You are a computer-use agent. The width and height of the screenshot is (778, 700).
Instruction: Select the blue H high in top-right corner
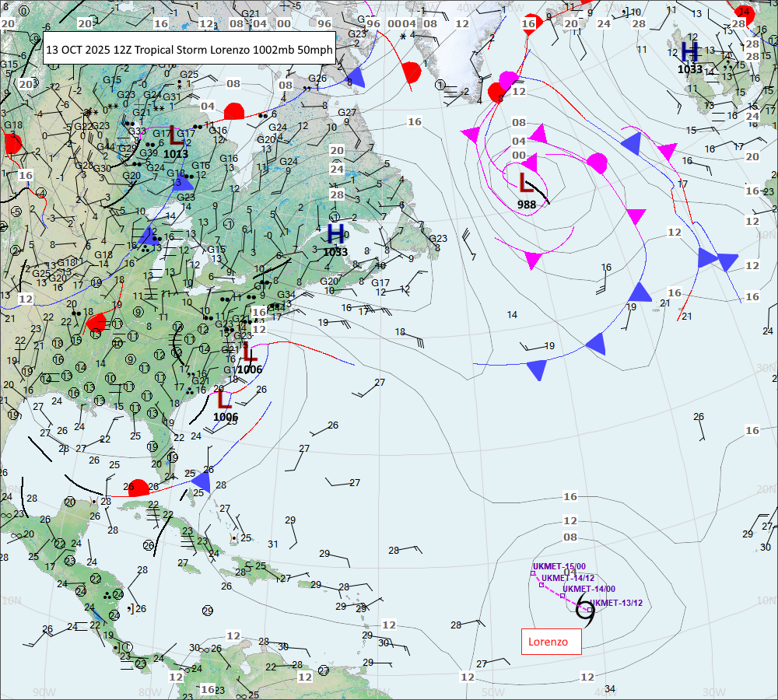coord(689,51)
